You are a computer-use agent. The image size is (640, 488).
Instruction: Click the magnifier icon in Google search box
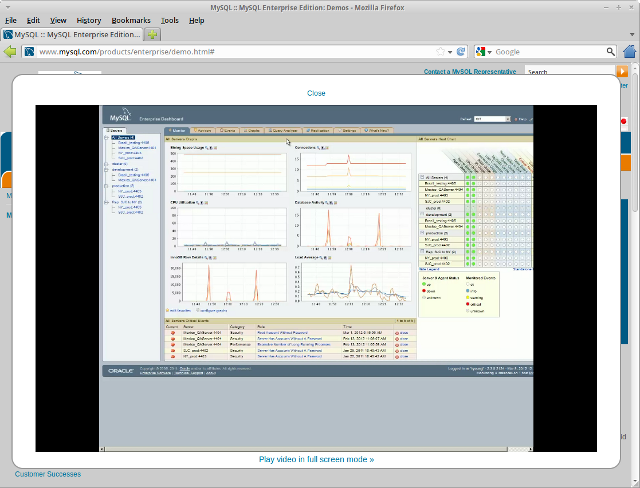(610, 51)
